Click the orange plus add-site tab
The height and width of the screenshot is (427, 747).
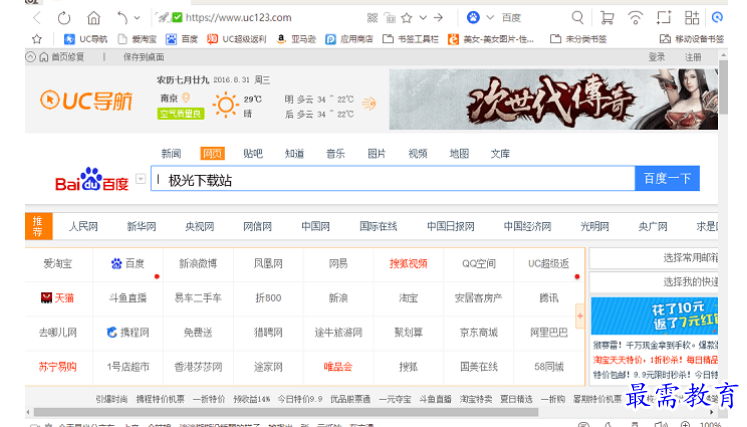pos(580,316)
